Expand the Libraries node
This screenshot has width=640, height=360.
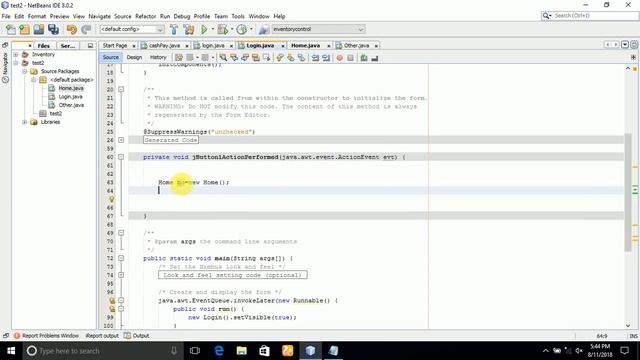pyautogui.click(x=24, y=122)
